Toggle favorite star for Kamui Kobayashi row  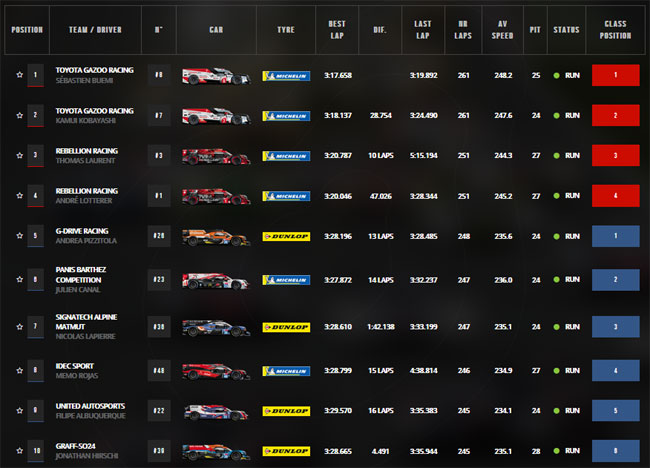(x=19, y=115)
